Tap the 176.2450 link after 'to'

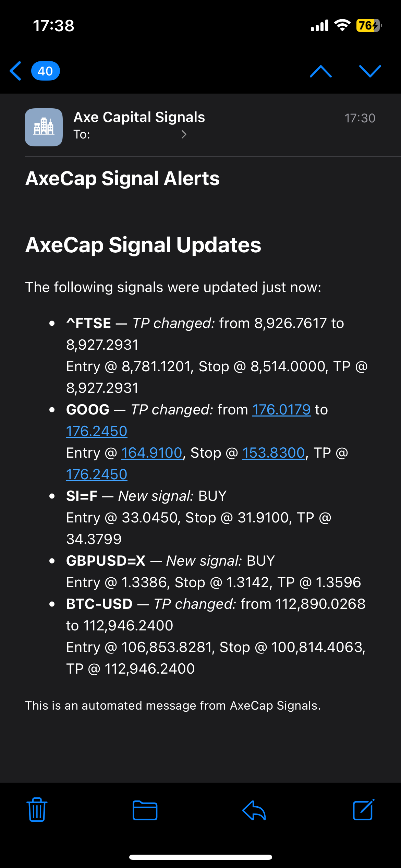tap(97, 431)
